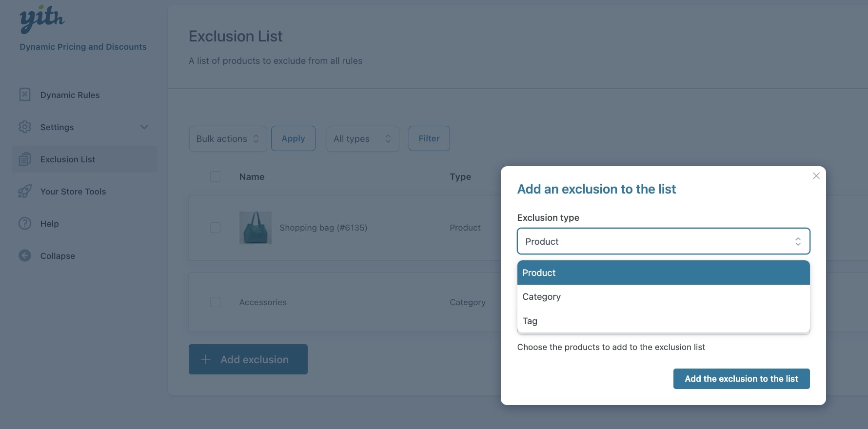Screen dimensions: 868x429
Task: Click the Dynamic Rules sidebar icon
Action: (25, 95)
